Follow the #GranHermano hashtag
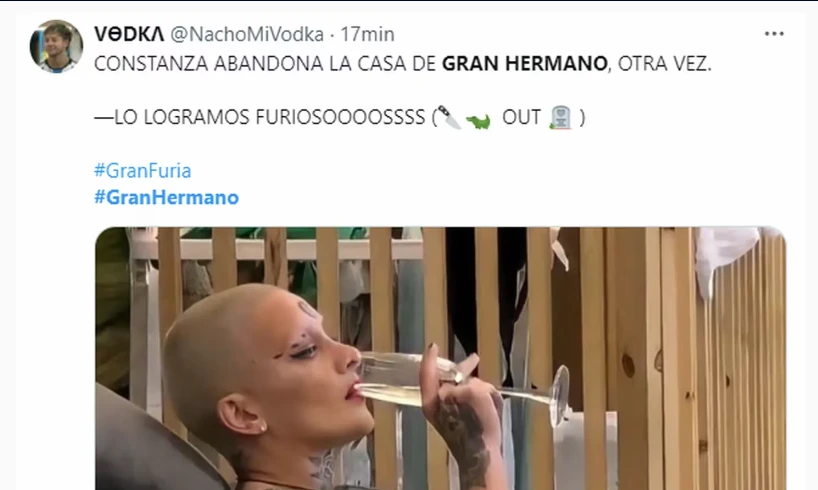This screenshot has width=818, height=490. [166, 198]
